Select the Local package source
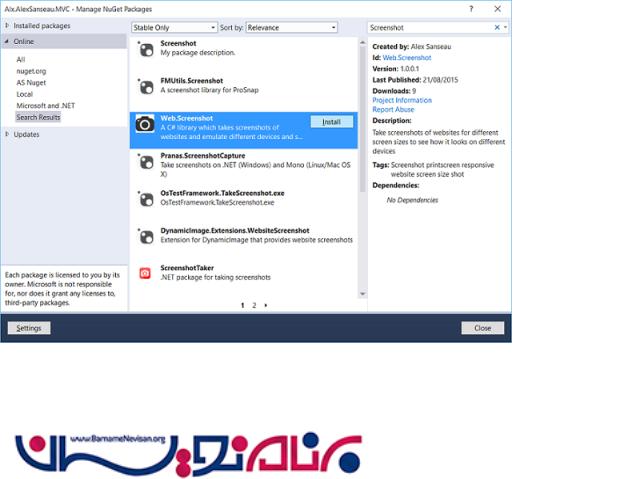This screenshot has width=640, height=479. (24, 94)
